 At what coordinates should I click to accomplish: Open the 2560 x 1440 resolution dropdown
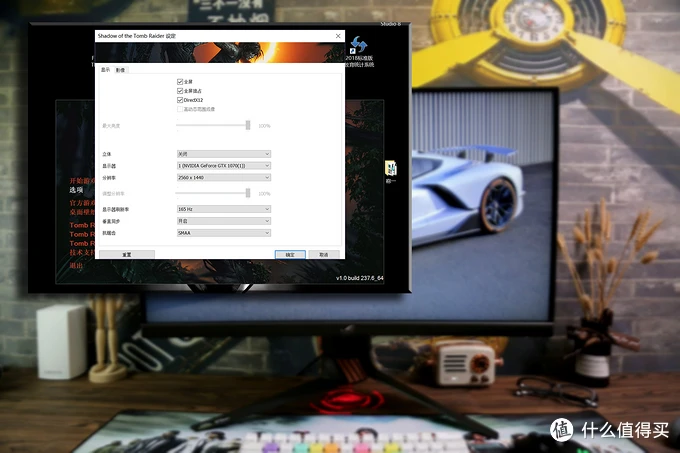224,177
